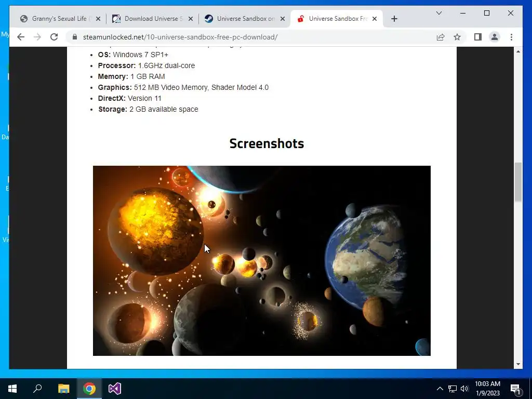Image resolution: width=532 pixels, height=399 pixels.
Task: Reload the current page
Action: (54, 37)
